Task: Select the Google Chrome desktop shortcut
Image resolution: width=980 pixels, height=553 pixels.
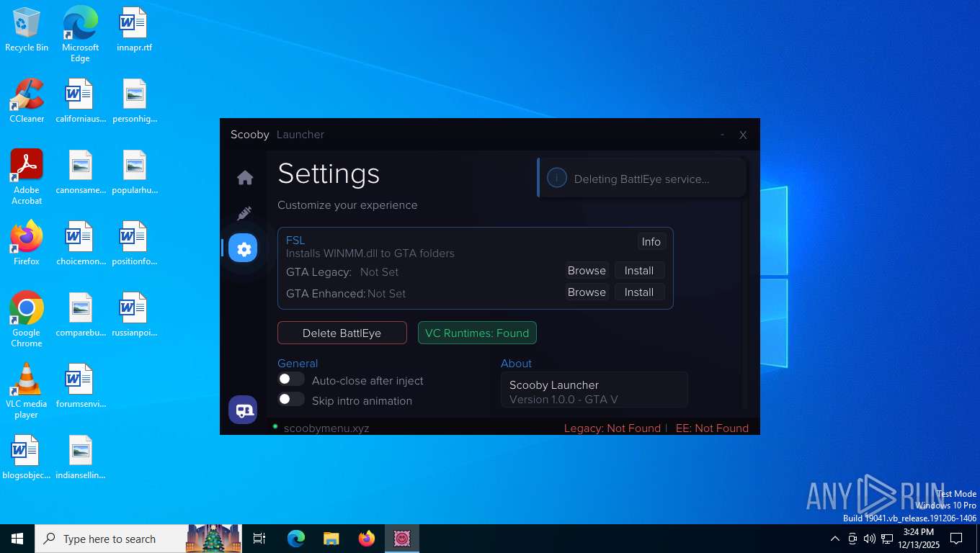Action: click(27, 320)
